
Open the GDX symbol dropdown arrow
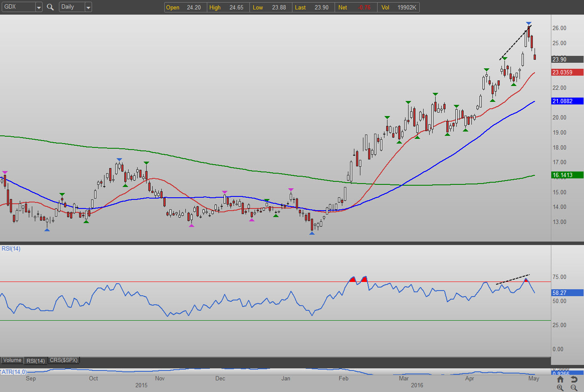point(38,7)
